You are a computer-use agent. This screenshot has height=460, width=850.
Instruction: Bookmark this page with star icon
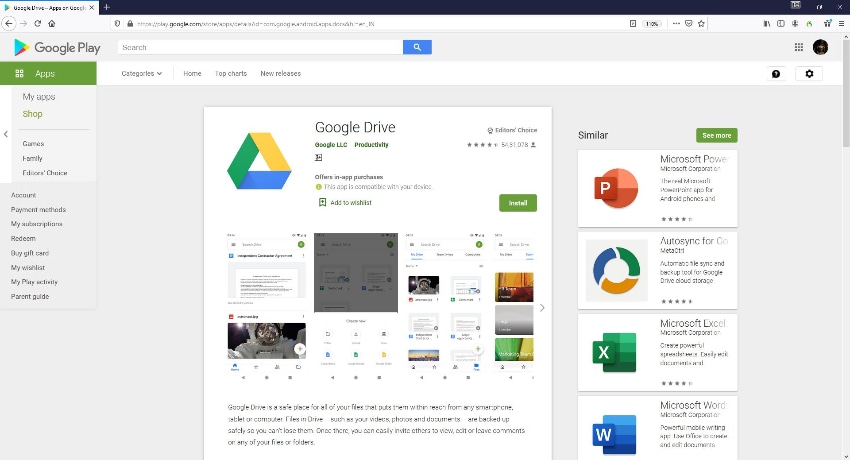701,24
